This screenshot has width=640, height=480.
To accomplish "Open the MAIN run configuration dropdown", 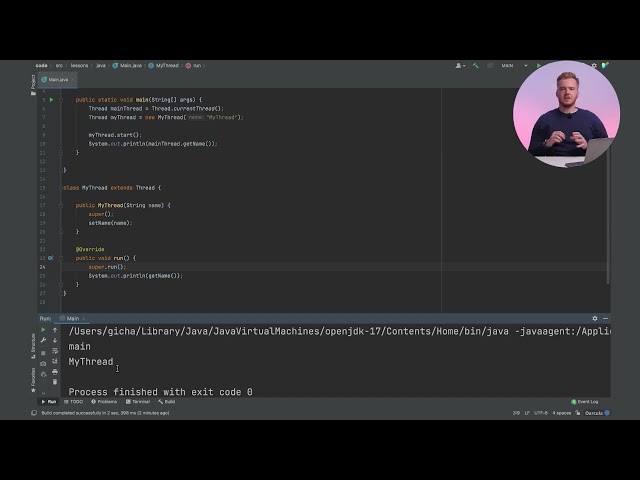I will (514, 65).
